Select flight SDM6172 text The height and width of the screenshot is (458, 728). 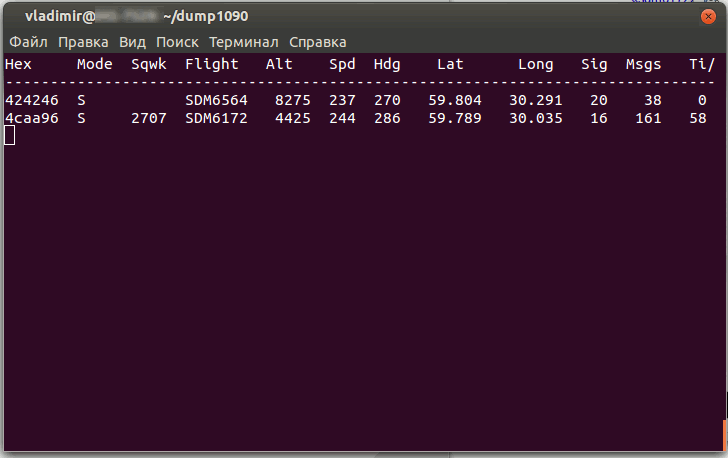click(216, 118)
